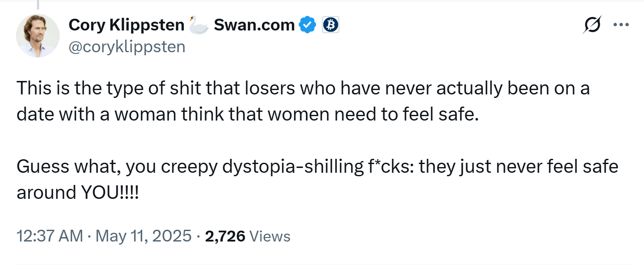Image resolution: width=644 pixels, height=265 pixels.
Task: Click the Views label
Action: pyautogui.click(x=270, y=236)
